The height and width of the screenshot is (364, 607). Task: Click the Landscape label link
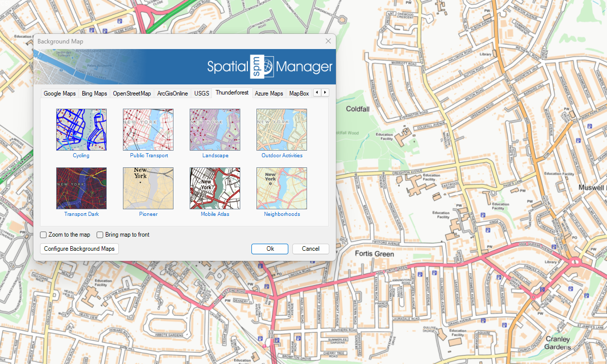pyautogui.click(x=215, y=156)
